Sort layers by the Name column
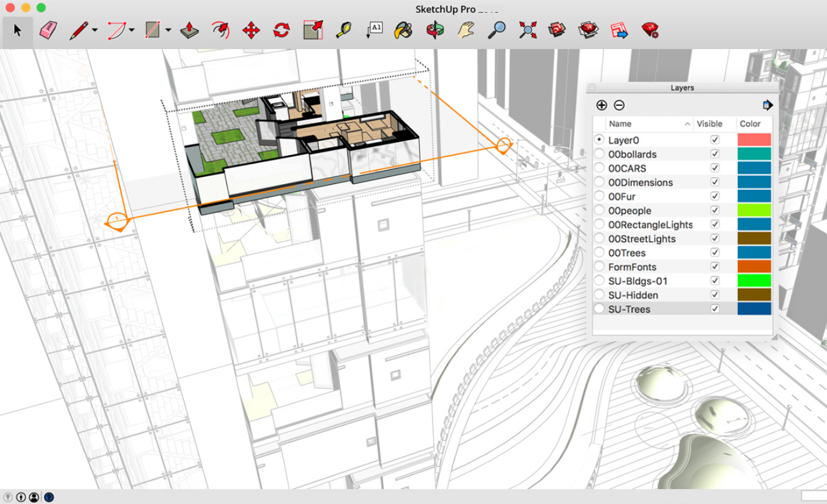The height and width of the screenshot is (504, 827). (x=620, y=124)
